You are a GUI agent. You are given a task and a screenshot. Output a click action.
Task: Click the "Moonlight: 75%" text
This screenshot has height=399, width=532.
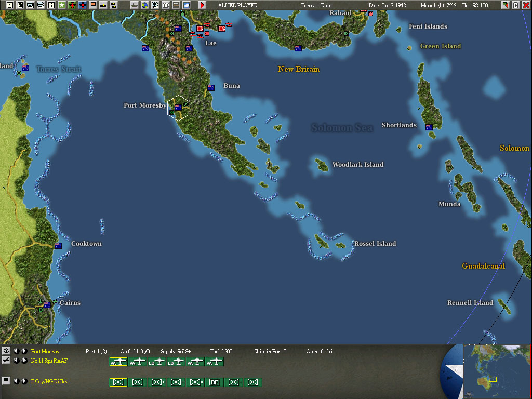[x=438, y=5]
